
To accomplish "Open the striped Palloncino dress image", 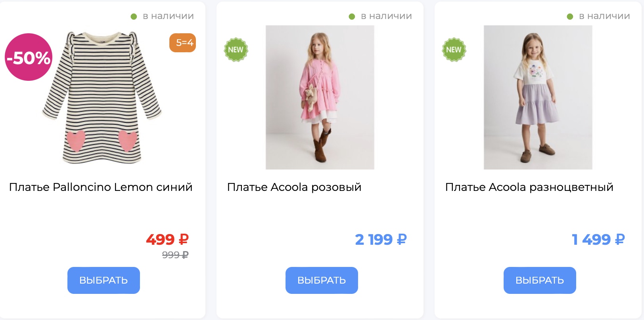I will [x=102, y=97].
